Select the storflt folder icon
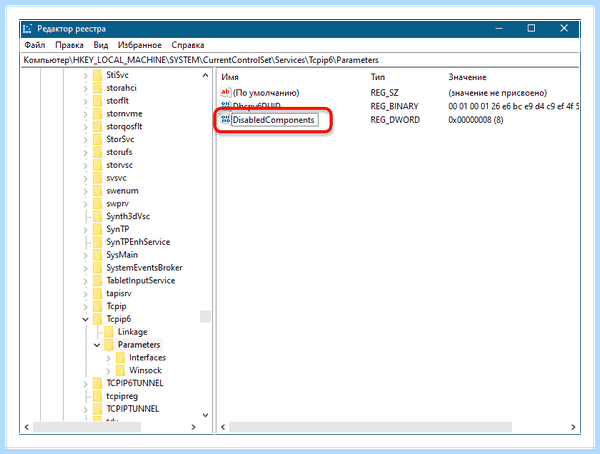Image resolution: width=600 pixels, height=454 pixels. (x=98, y=101)
